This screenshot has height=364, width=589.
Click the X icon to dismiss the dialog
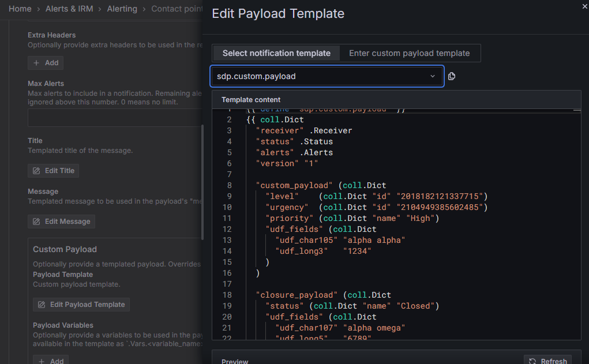coord(584,6)
